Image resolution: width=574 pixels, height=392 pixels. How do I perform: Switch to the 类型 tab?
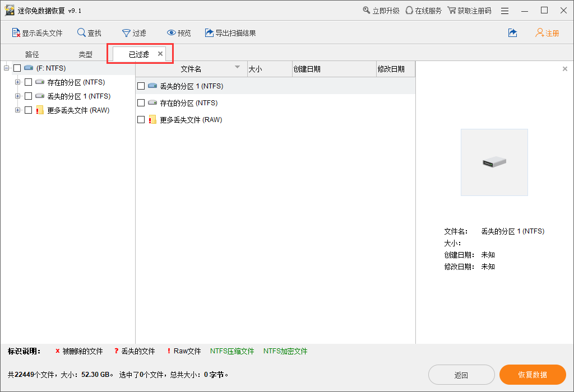(85, 54)
